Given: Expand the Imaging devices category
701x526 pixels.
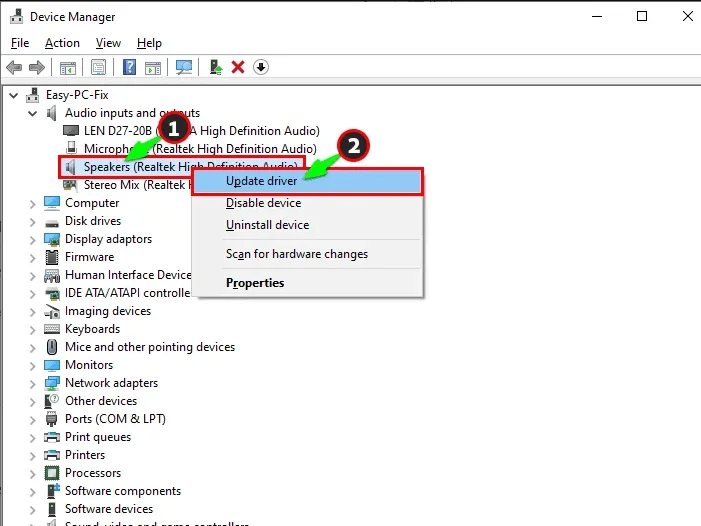Looking at the screenshot, I should tap(33, 312).
